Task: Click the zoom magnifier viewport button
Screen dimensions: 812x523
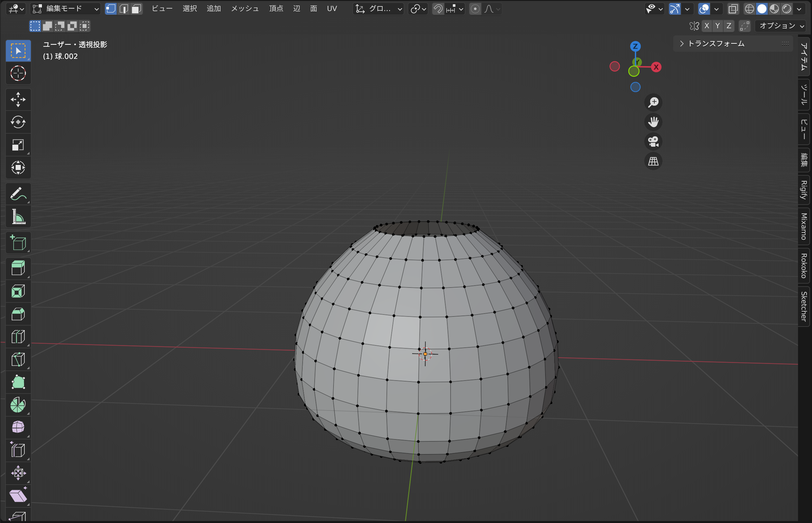Action: [x=653, y=102]
